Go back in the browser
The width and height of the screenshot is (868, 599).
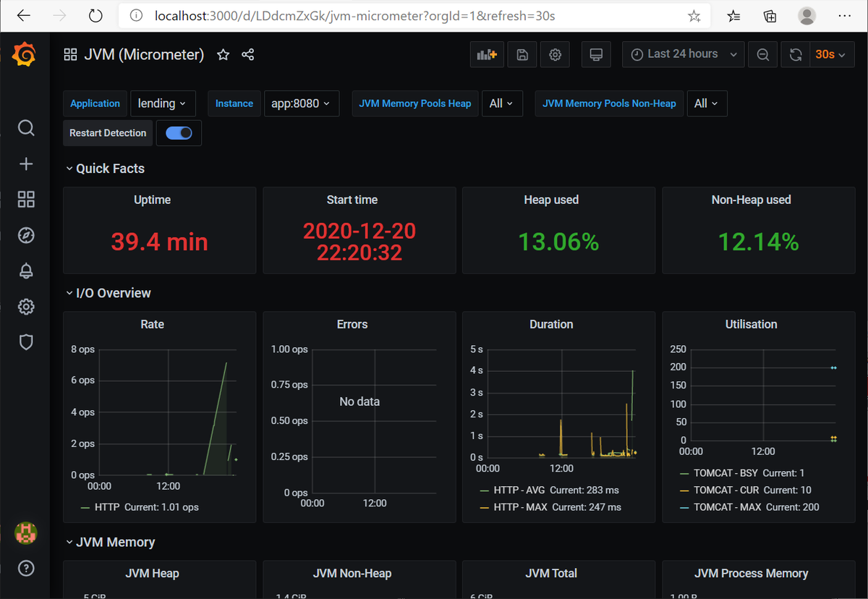tap(24, 15)
